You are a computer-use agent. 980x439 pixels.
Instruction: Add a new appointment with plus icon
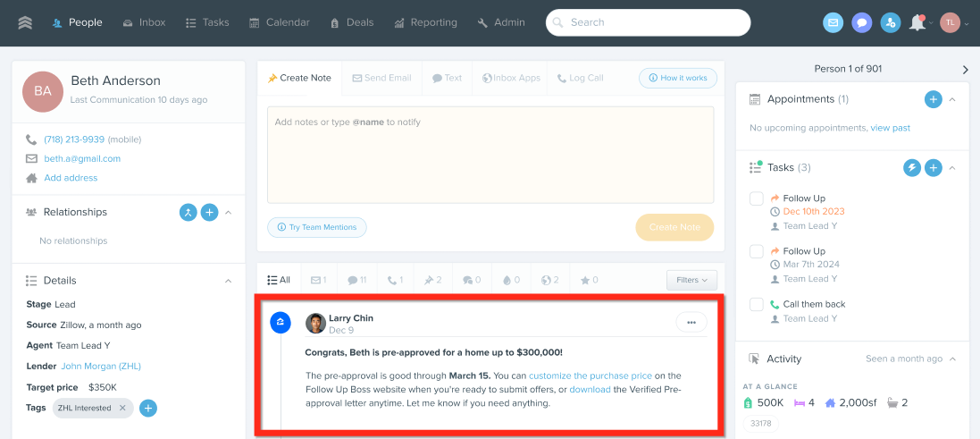(933, 99)
